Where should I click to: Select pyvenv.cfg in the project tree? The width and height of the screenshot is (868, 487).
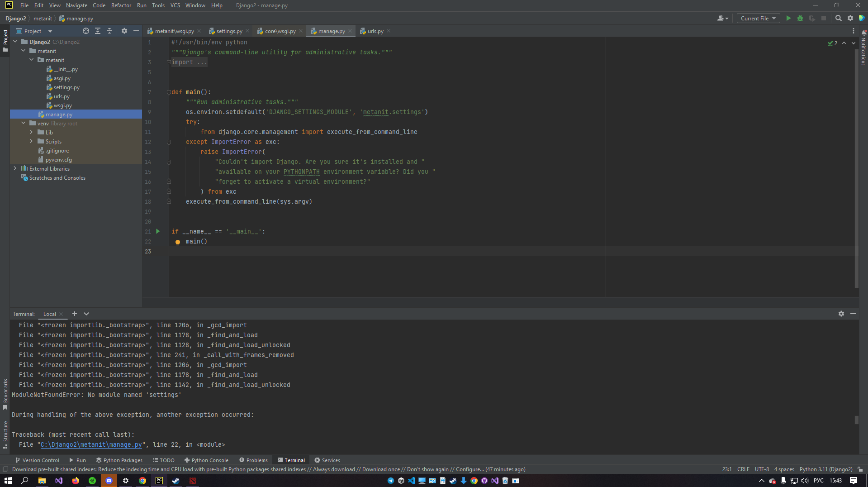58,160
